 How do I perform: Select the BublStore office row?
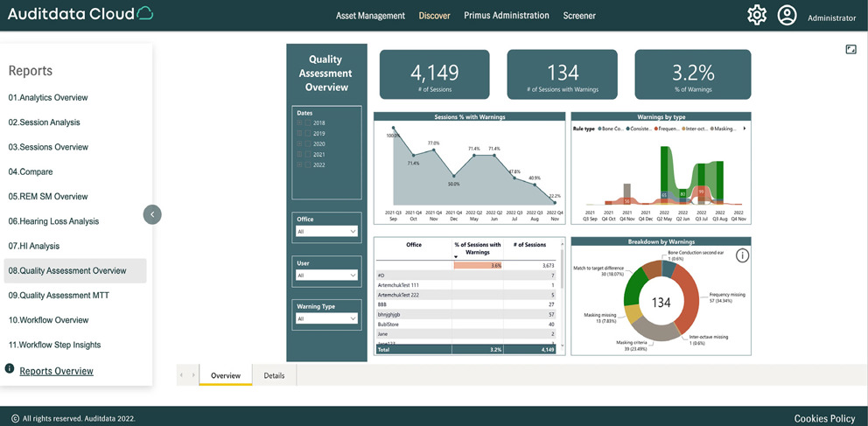[x=468, y=325]
